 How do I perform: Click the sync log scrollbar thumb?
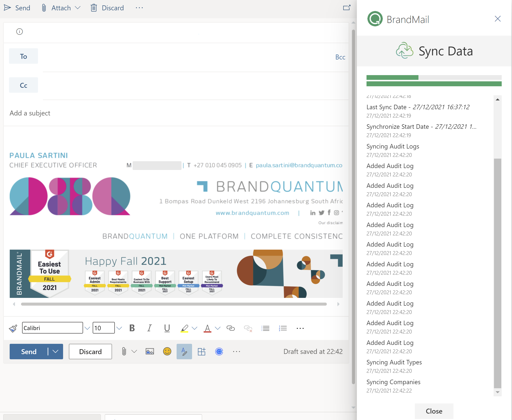click(x=497, y=273)
